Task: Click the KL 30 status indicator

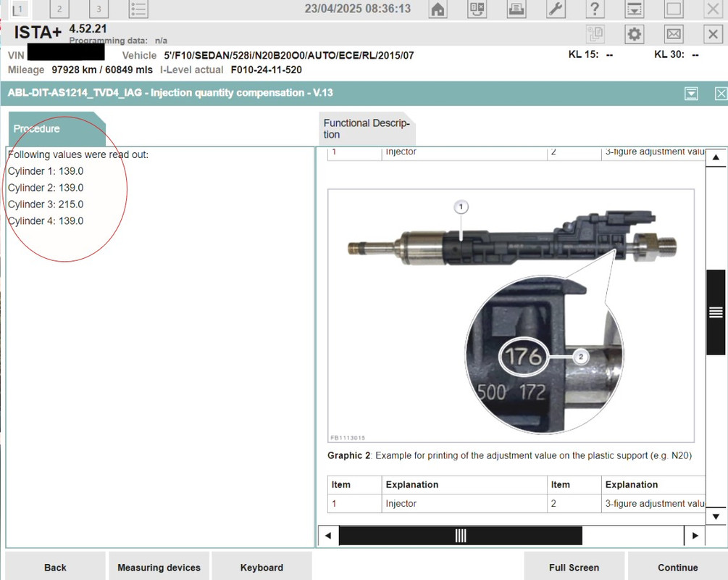Action: tap(677, 54)
